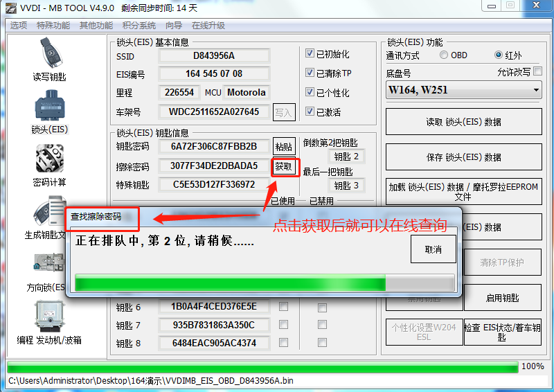The width and height of the screenshot is (554, 392).
Task: Click the 倒数第2把钥匙 field 钥匙 2
Action: pyautogui.click(x=347, y=157)
